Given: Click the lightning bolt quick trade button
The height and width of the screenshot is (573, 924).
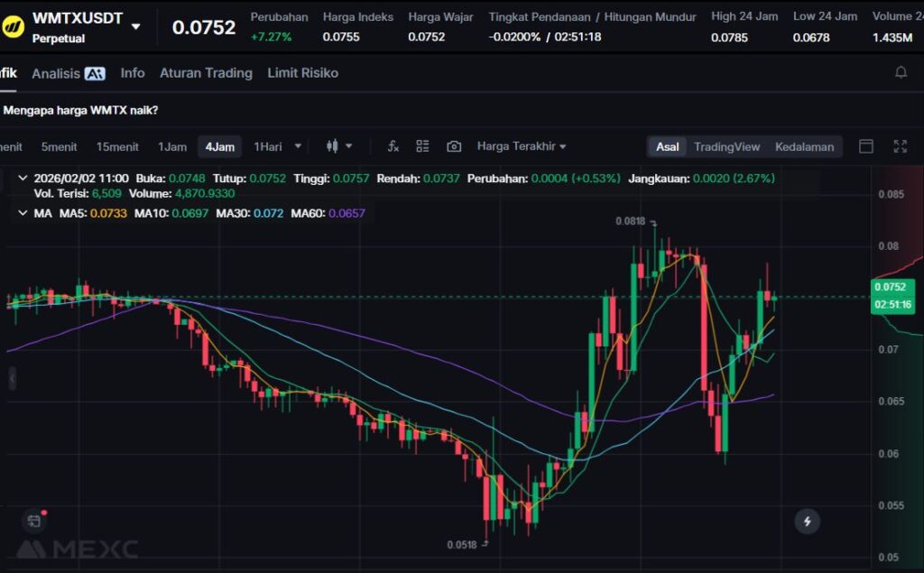Looking at the screenshot, I should tap(807, 521).
